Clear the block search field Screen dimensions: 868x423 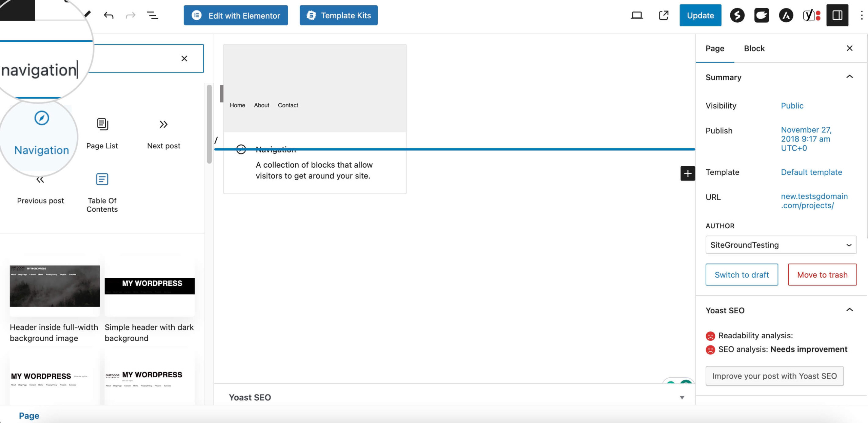(184, 59)
